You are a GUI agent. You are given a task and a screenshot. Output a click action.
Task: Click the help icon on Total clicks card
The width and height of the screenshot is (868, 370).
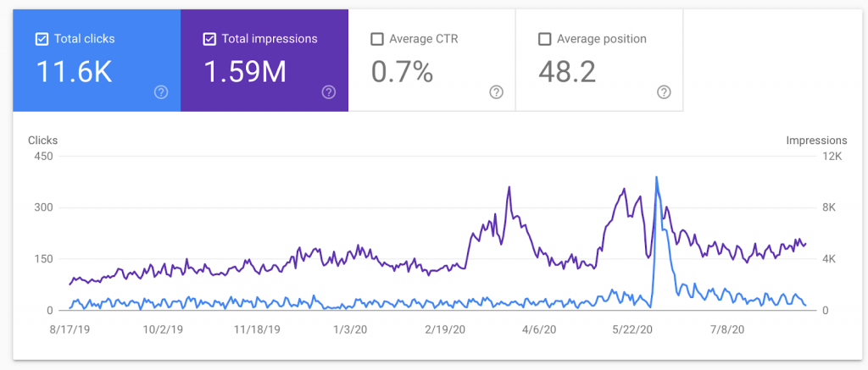pos(161,92)
